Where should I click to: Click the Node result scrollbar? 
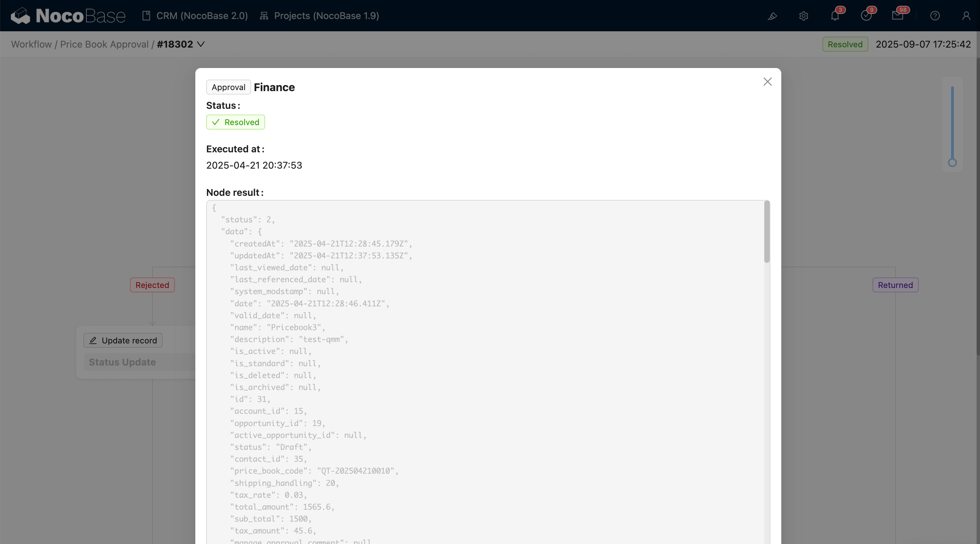pyautogui.click(x=767, y=232)
